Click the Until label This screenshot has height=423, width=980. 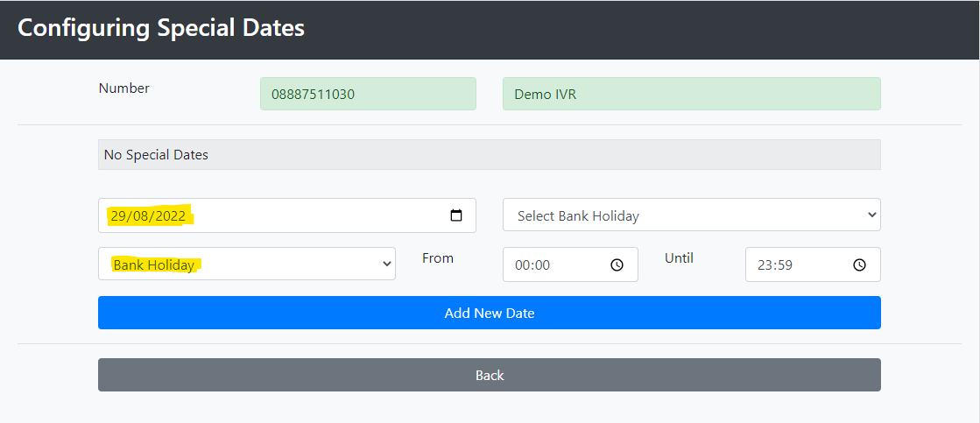coord(680,257)
